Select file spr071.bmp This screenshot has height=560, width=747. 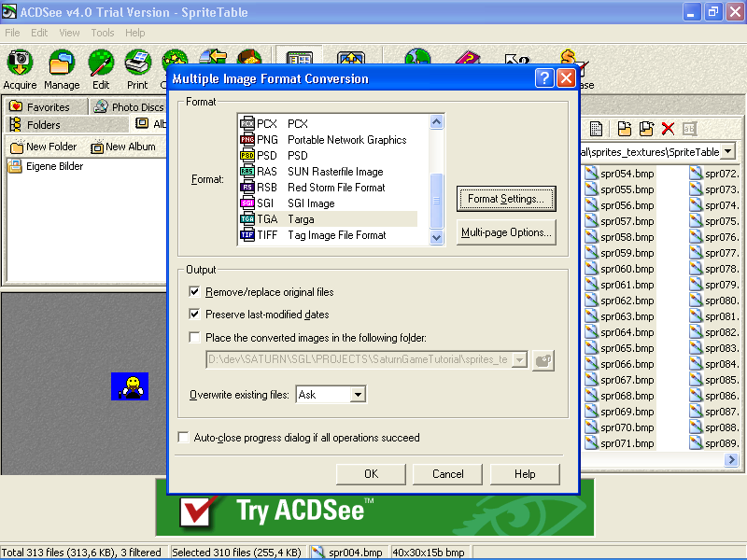620,443
